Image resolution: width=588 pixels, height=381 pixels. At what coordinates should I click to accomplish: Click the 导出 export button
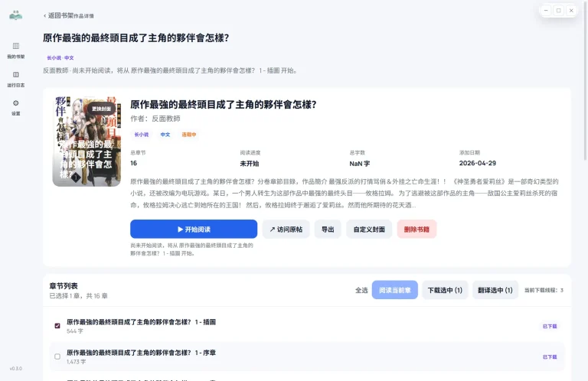328,229
